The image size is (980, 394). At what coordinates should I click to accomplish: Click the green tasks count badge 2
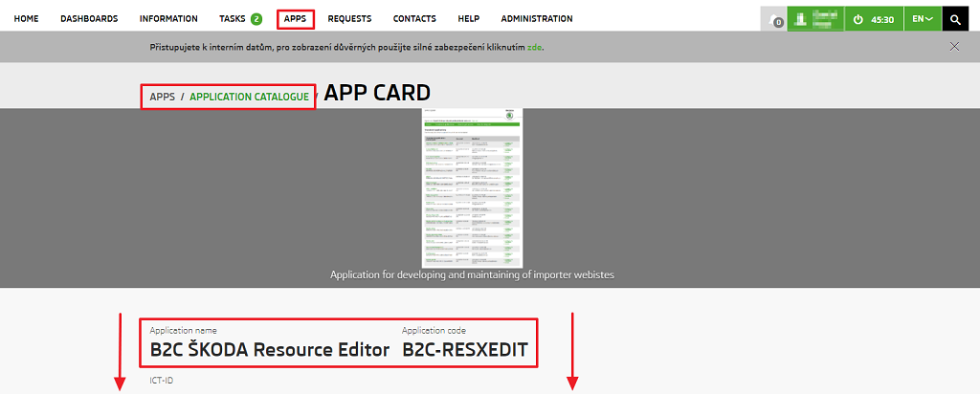256,19
